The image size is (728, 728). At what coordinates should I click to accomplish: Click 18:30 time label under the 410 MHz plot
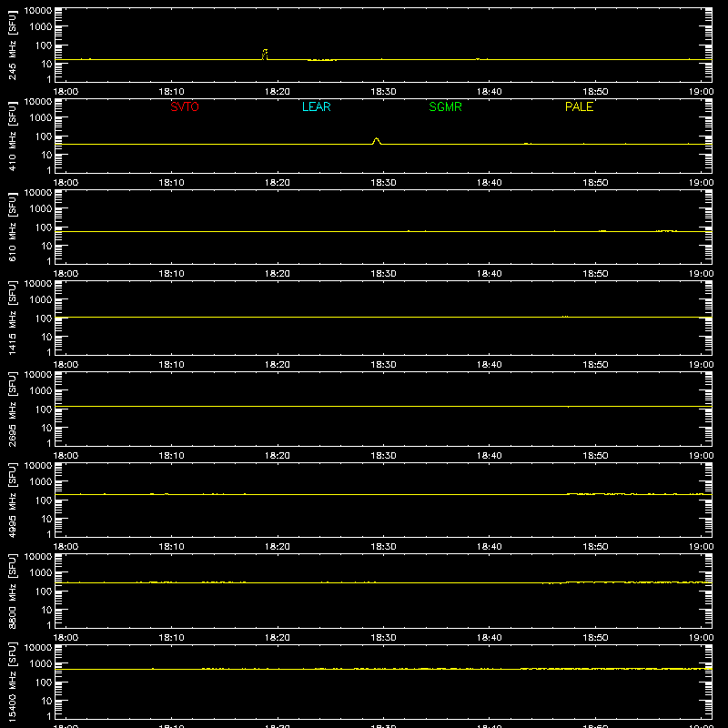tap(383, 183)
